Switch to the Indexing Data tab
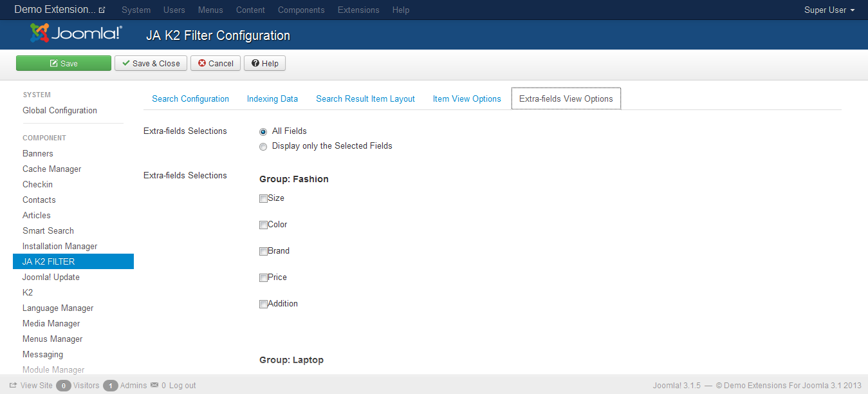This screenshot has width=868, height=394. click(x=272, y=98)
